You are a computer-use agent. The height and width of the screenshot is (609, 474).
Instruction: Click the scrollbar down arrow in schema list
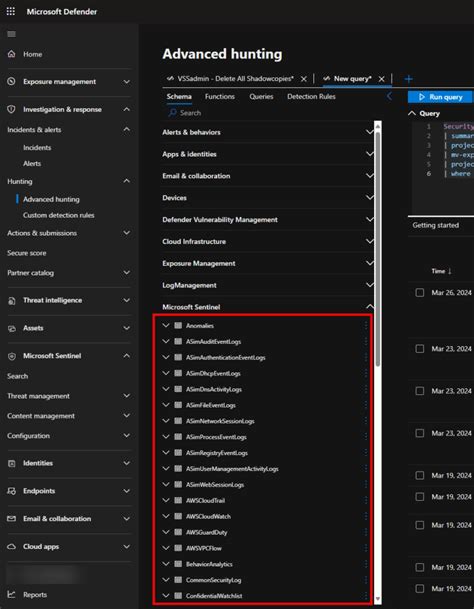(x=377, y=599)
